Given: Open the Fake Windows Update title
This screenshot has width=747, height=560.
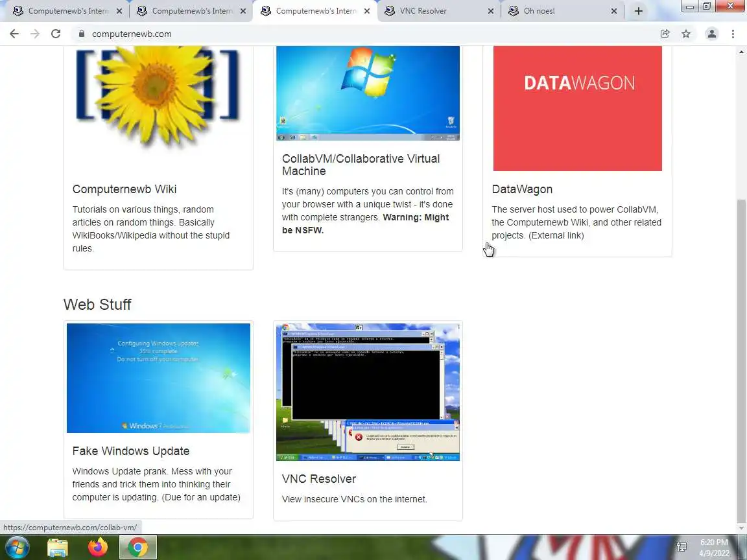Looking at the screenshot, I should (x=131, y=451).
